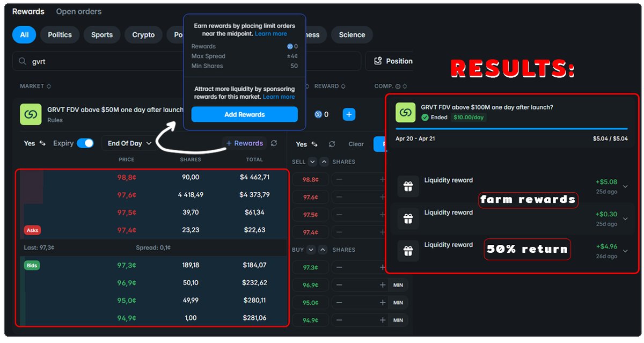Click the search field containing gvrt
Screen dimensions: 644x343
[x=187, y=61]
